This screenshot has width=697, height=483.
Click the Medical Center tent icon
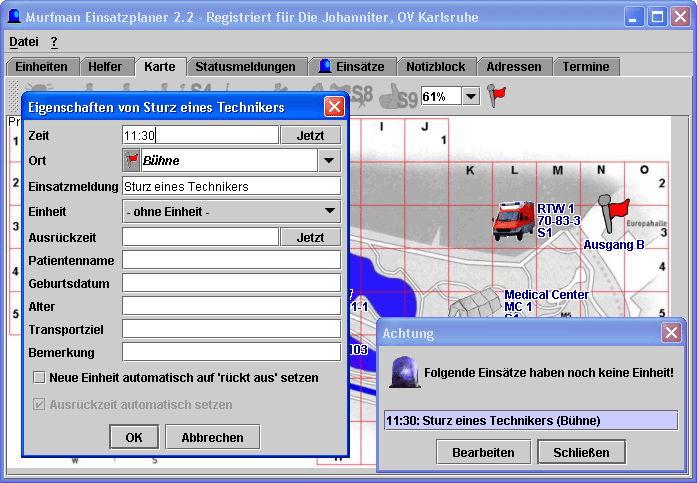pyautogui.click(x=473, y=303)
